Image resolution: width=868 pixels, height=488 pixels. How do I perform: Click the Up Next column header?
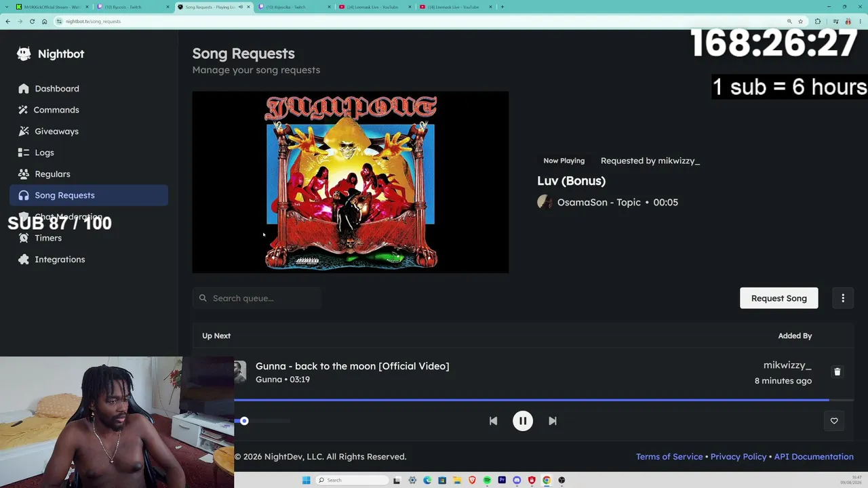tap(216, 335)
